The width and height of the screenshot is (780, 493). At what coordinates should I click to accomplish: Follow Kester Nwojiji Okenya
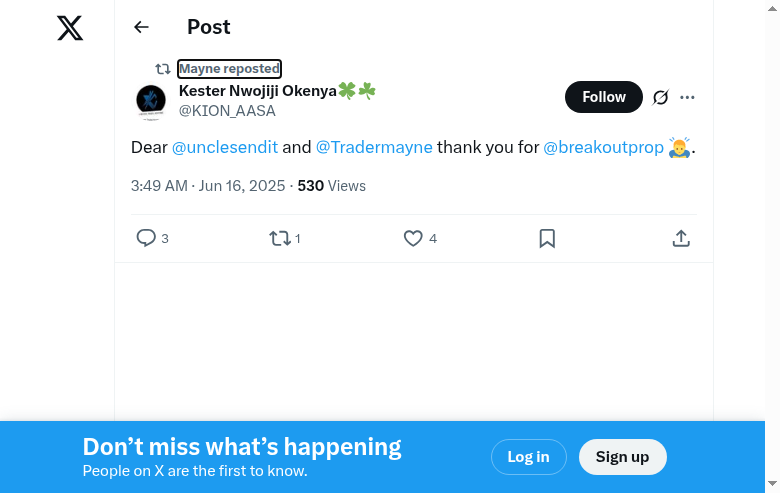[x=604, y=97]
